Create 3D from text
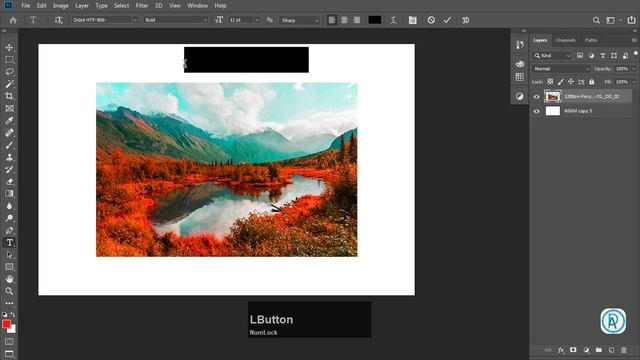 pos(465,20)
